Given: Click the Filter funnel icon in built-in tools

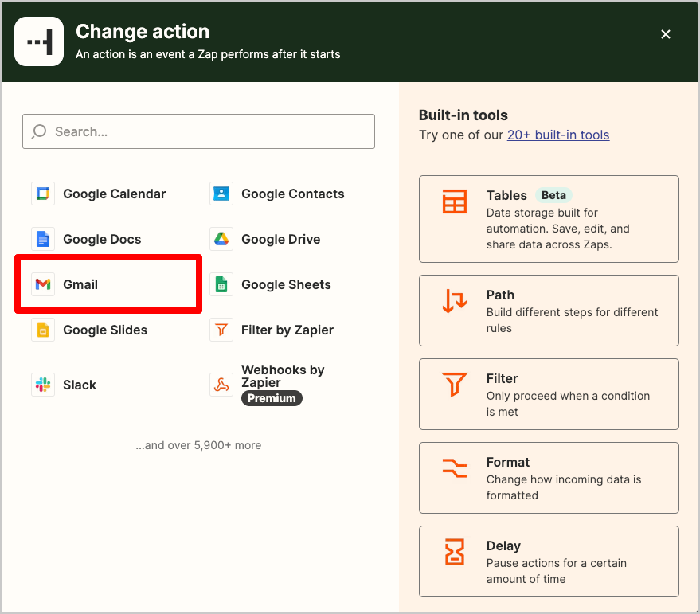Looking at the screenshot, I should click(455, 384).
